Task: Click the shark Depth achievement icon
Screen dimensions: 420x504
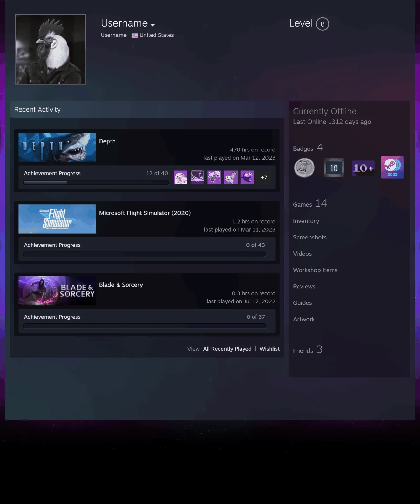Action: coord(247,177)
